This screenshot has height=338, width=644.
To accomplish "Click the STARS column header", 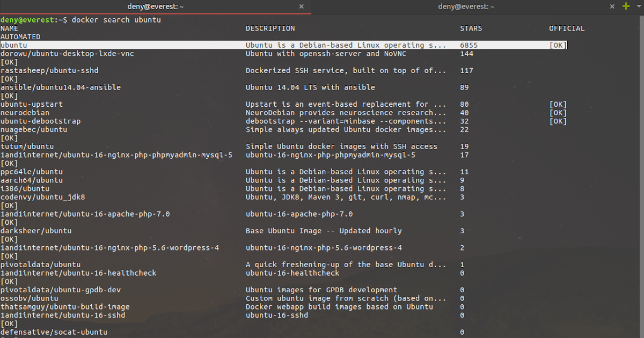I will (x=471, y=28).
